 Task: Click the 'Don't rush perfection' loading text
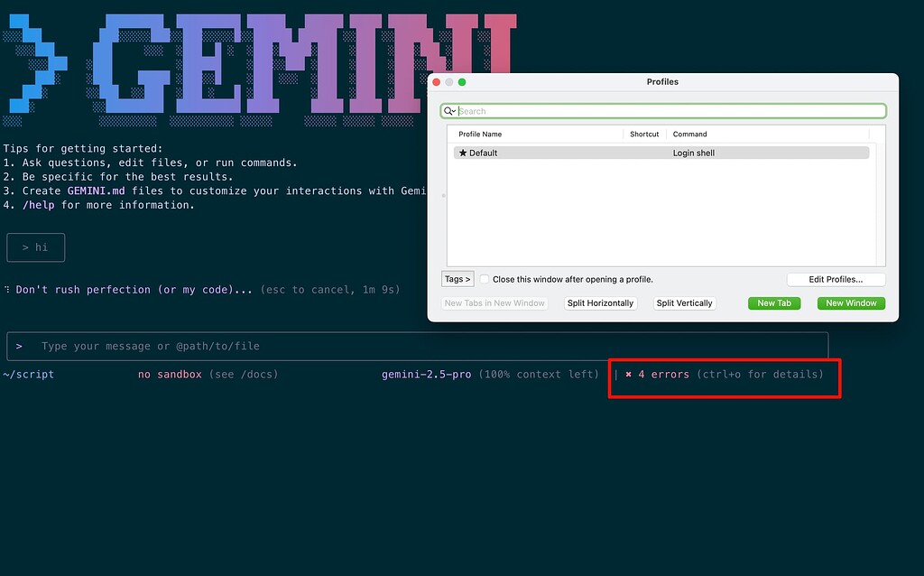(x=134, y=290)
